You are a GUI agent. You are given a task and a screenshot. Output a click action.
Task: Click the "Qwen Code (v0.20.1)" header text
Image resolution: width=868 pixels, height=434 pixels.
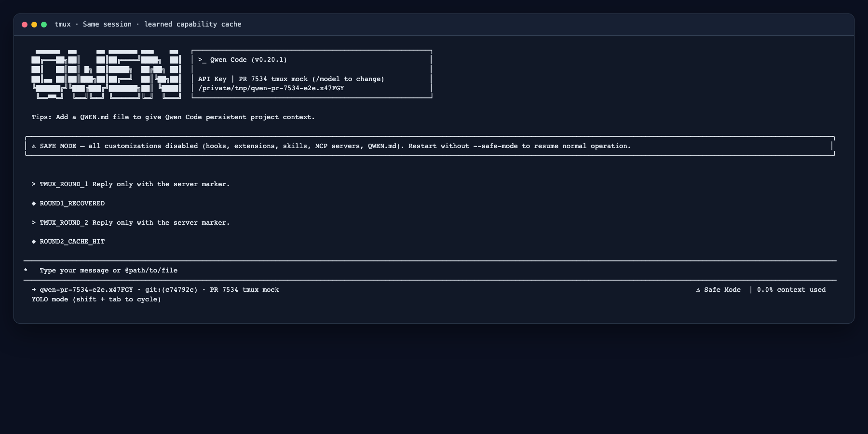tap(248, 60)
